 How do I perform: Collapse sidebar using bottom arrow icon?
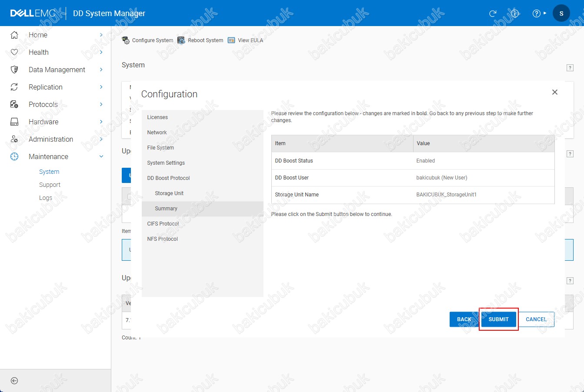[14, 381]
